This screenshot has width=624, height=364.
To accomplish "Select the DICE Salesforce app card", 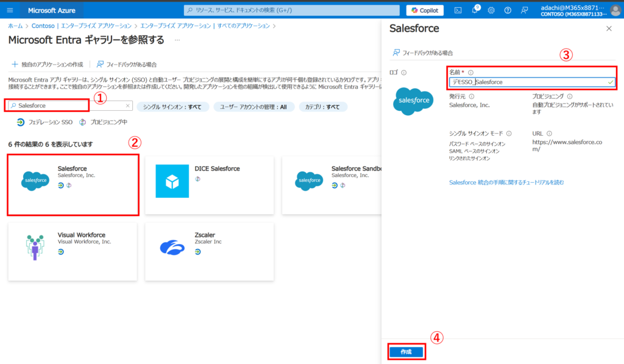I will [x=210, y=185].
